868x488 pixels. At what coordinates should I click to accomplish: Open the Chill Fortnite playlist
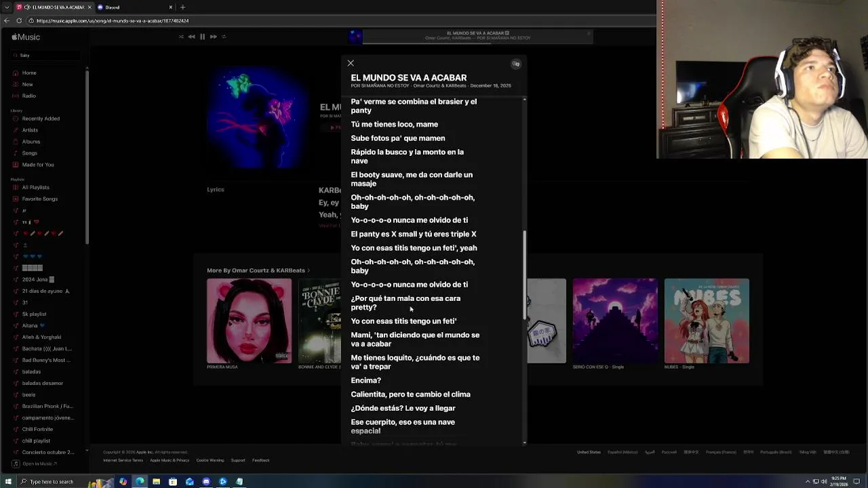(37, 429)
